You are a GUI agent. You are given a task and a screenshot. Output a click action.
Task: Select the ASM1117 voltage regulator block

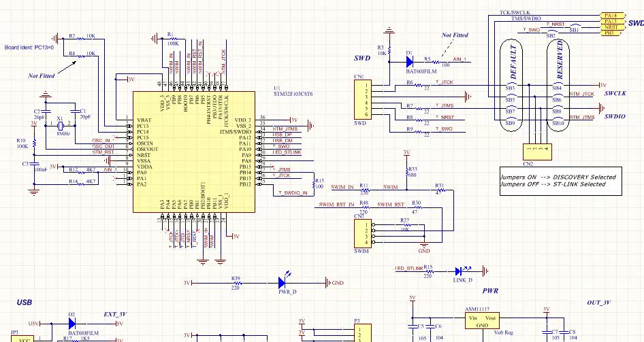click(482, 320)
